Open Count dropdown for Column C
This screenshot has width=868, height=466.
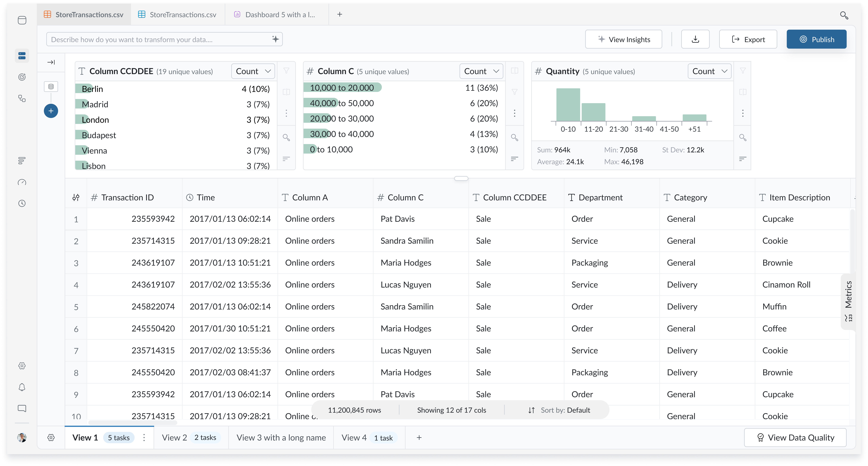(481, 71)
